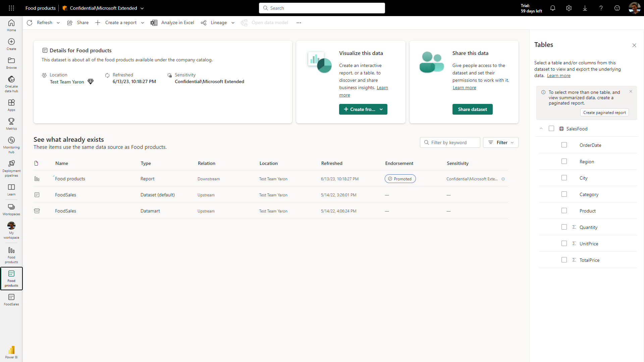Screen dimensions: 644x362
Task: Check the TotalPrice column
Action: point(564,260)
